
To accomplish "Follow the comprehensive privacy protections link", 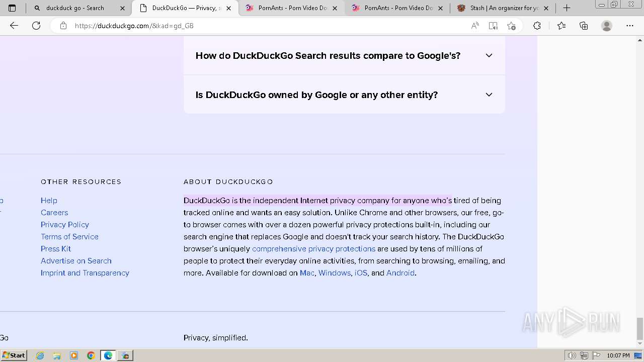I will [313, 248].
